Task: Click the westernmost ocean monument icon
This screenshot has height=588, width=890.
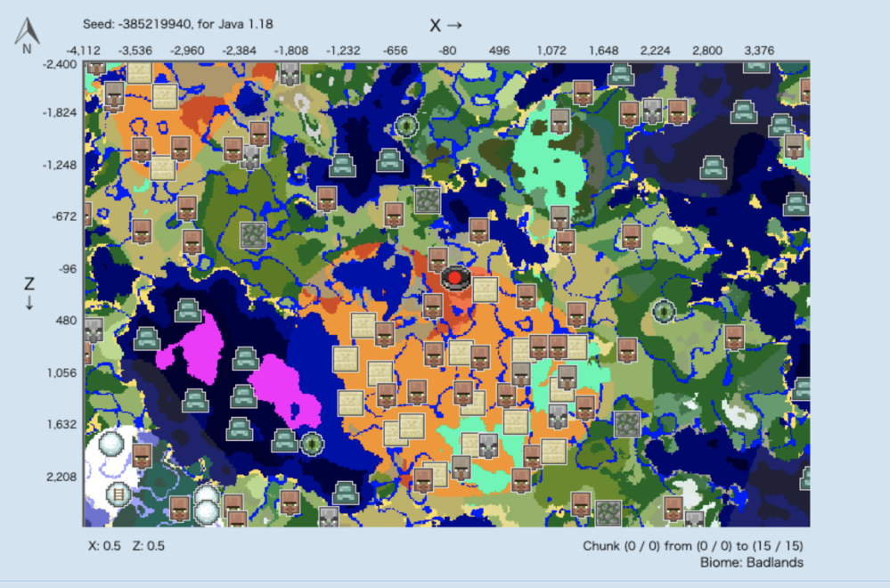Action: pos(146,339)
